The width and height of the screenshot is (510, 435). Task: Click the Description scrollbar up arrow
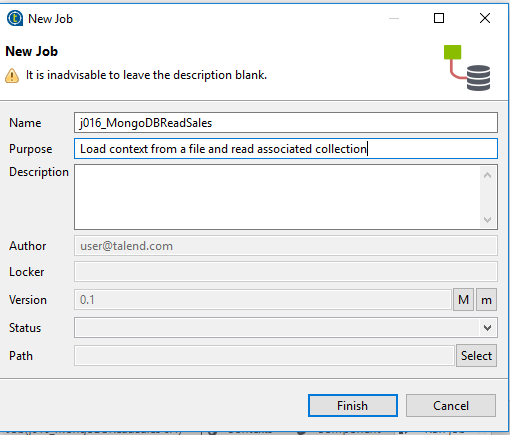click(487, 175)
